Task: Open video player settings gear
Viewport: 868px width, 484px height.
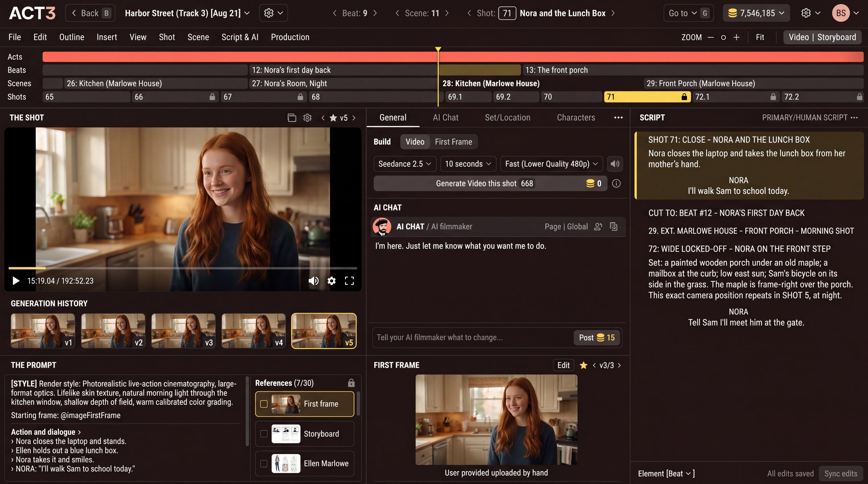Action: tap(331, 281)
